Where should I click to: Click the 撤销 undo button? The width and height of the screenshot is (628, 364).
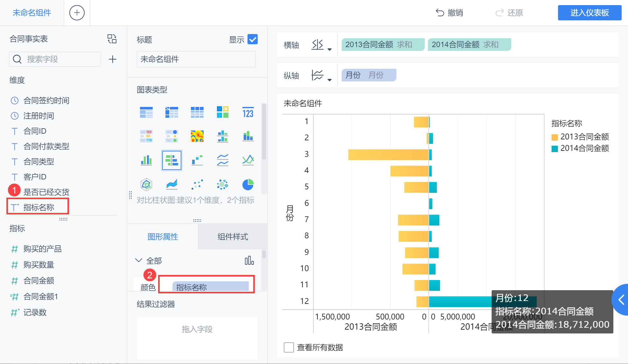tap(449, 13)
